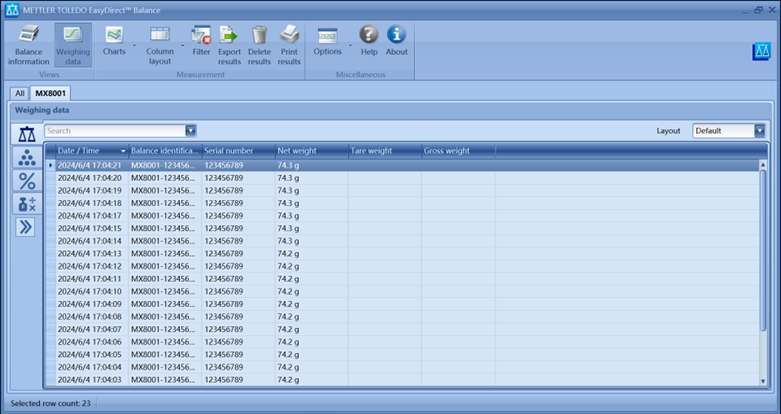781x414 pixels.
Task: Select row 2024/6/4 17:04:05
Action: point(402,354)
